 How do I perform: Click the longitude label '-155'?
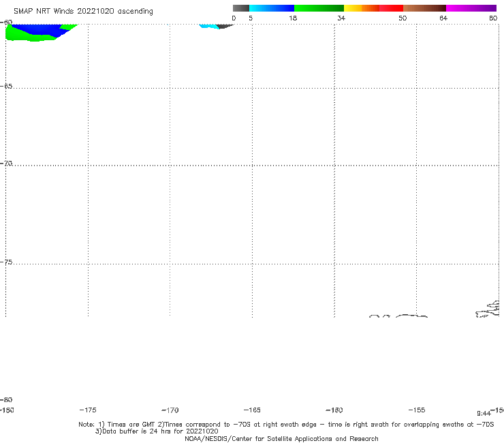[x=417, y=410]
